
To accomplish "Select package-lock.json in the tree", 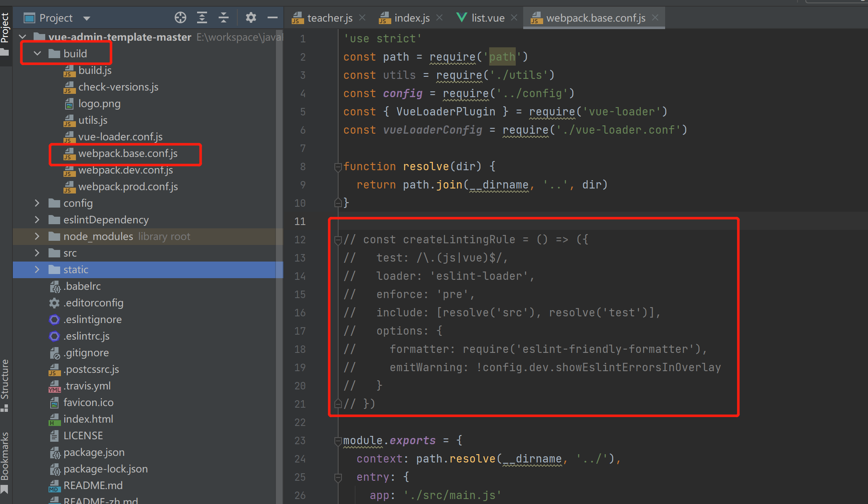I will (105, 469).
